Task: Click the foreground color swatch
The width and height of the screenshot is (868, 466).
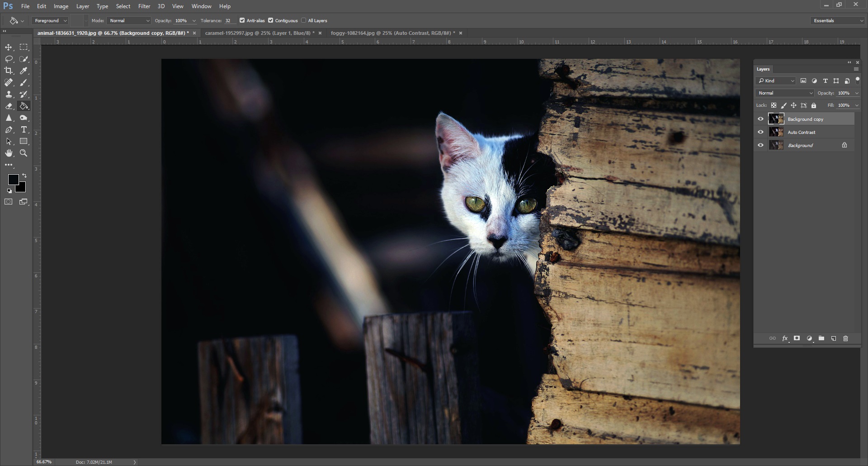Action: pos(13,180)
